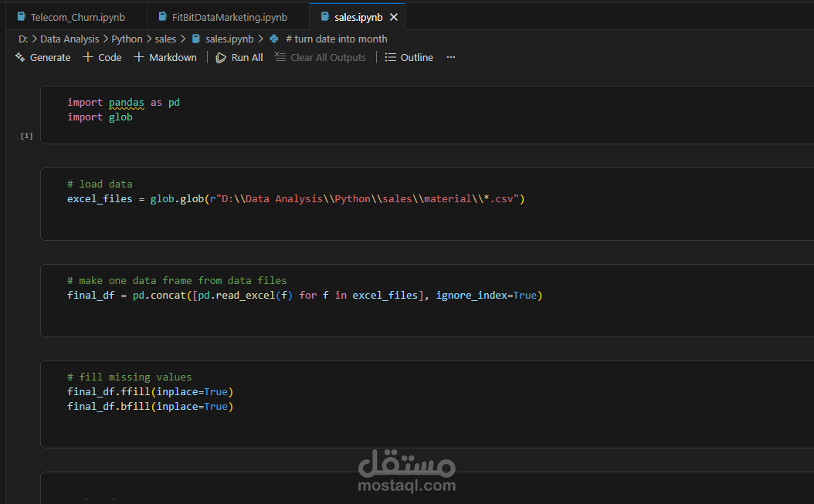Click the Run All play icon
814x504 pixels.
221,58
